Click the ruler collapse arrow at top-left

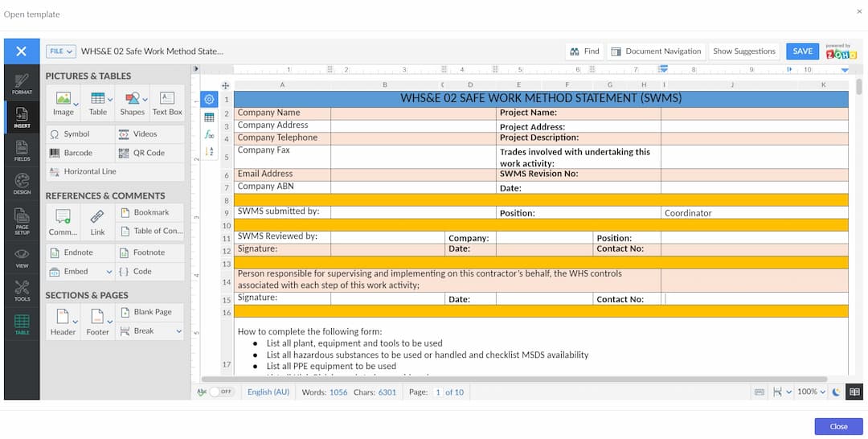pos(195,69)
